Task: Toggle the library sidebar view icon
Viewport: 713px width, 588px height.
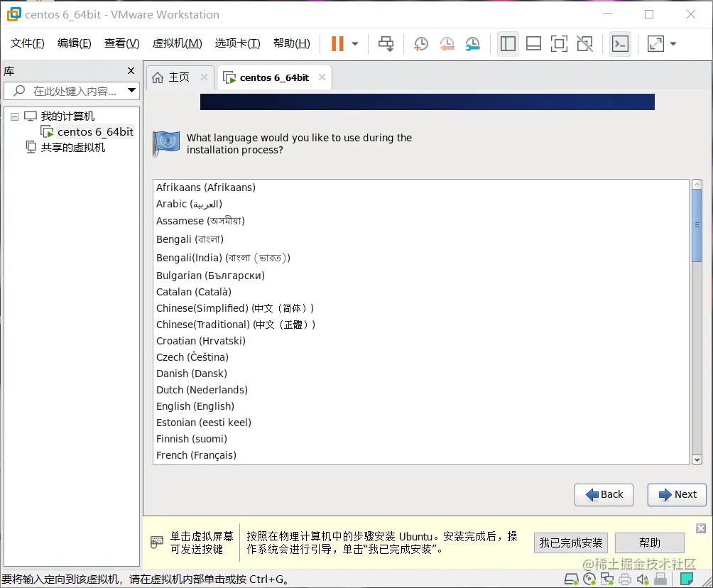Action: 508,43
